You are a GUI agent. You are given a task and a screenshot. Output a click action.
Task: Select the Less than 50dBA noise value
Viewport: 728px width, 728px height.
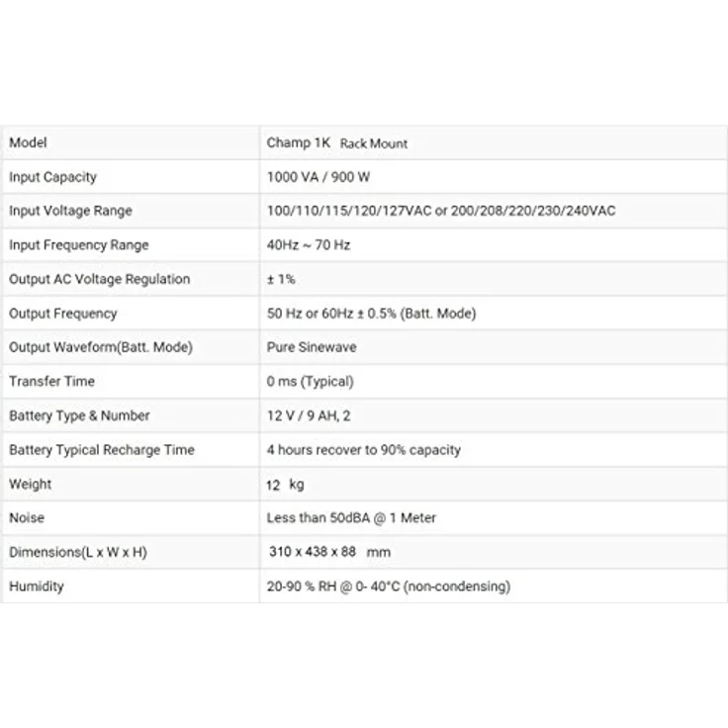coord(351,518)
